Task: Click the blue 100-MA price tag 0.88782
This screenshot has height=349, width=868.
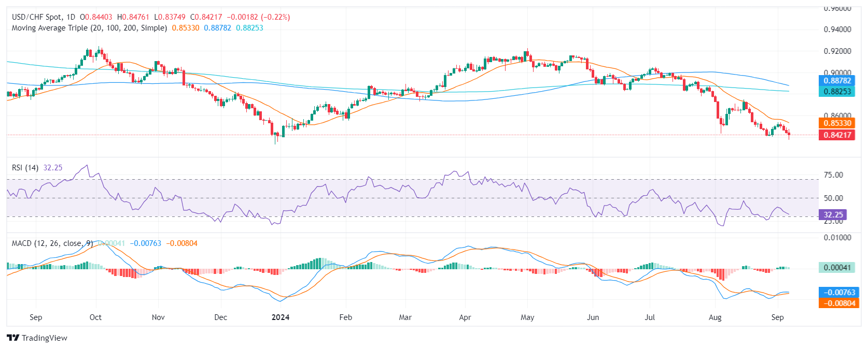Action: pyautogui.click(x=836, y=81)
